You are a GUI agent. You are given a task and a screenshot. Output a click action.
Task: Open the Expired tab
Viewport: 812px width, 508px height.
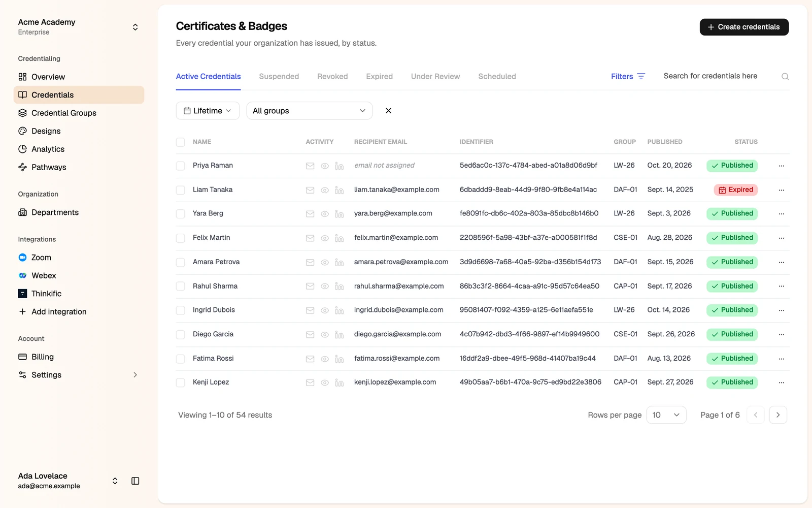point(380,77)
